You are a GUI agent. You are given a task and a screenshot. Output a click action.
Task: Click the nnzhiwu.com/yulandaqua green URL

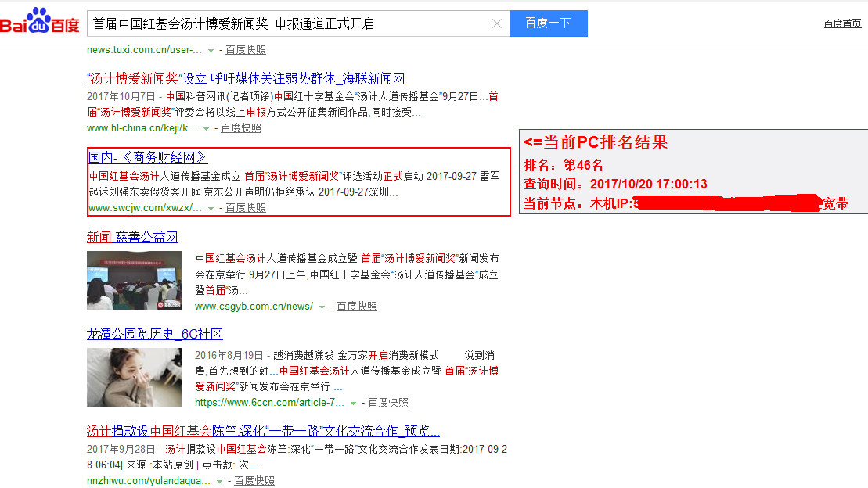(x=149, y=481)
